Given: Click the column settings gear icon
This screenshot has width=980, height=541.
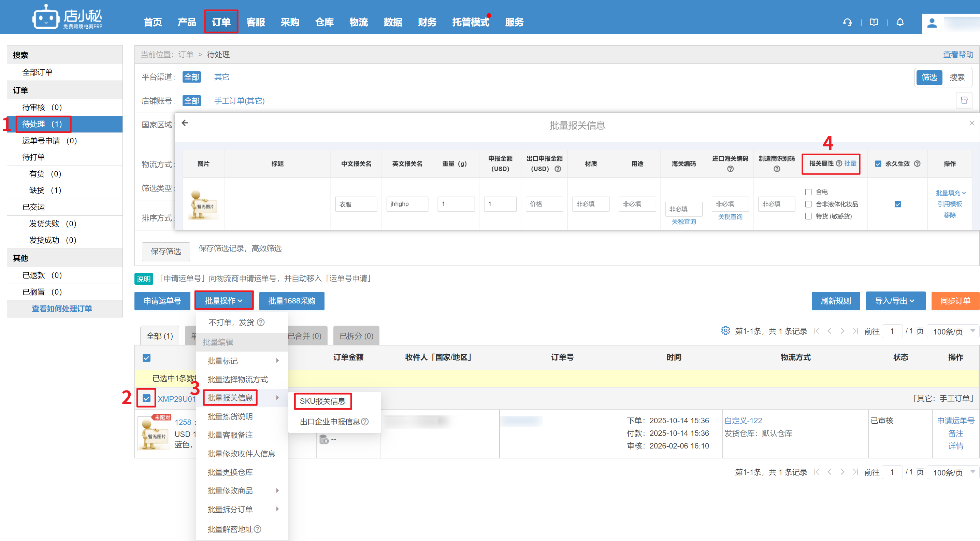Looking at the screenshot, I should 725,330.
